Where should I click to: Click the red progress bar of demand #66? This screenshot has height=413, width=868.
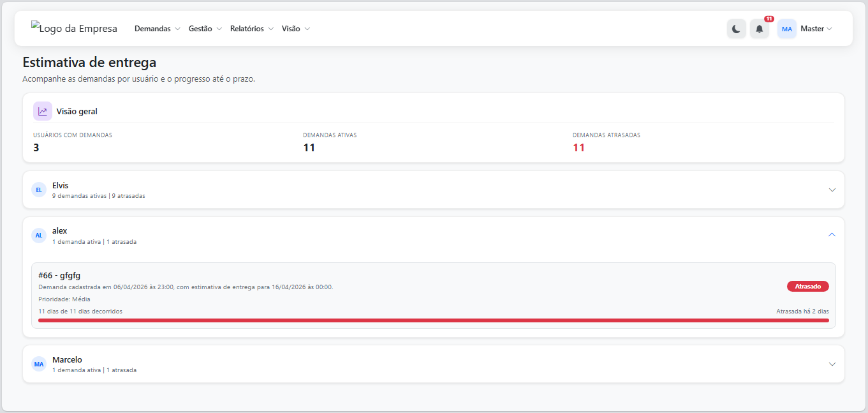433,320
